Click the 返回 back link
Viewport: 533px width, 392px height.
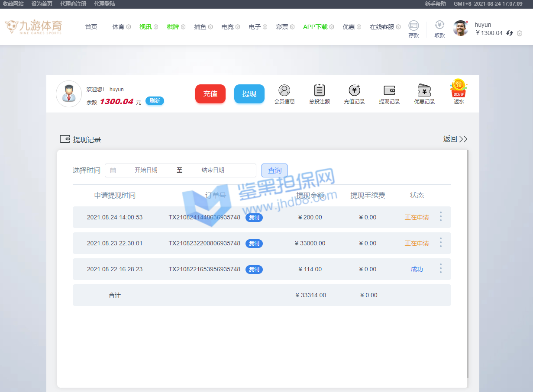click(x=455, y=139)
